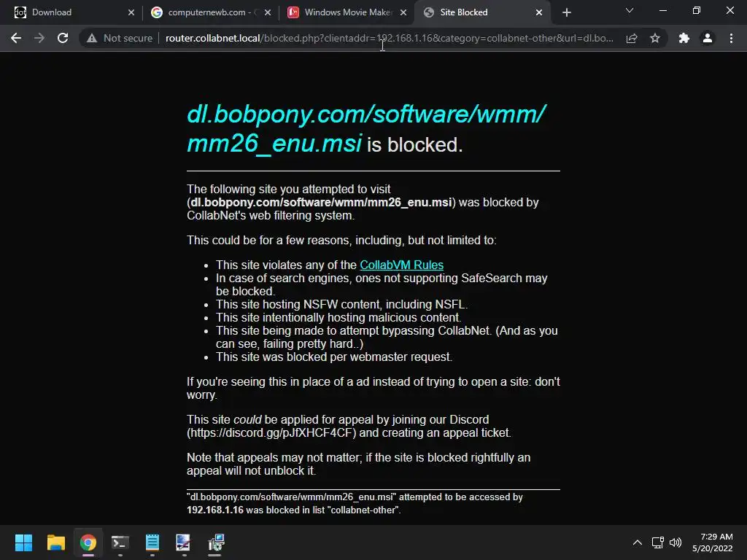Open the taskbar app with monitor icon

pos(183,542)
